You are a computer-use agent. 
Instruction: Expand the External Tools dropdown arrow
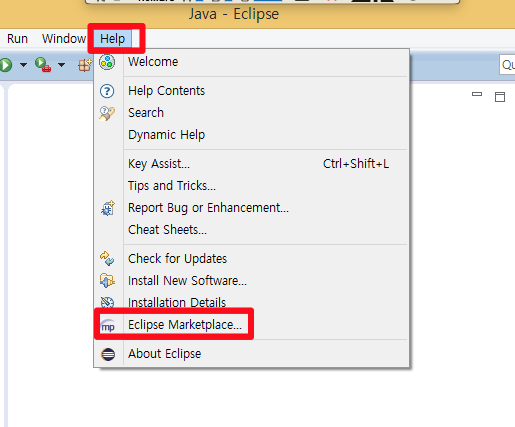(x=61, y=65)
